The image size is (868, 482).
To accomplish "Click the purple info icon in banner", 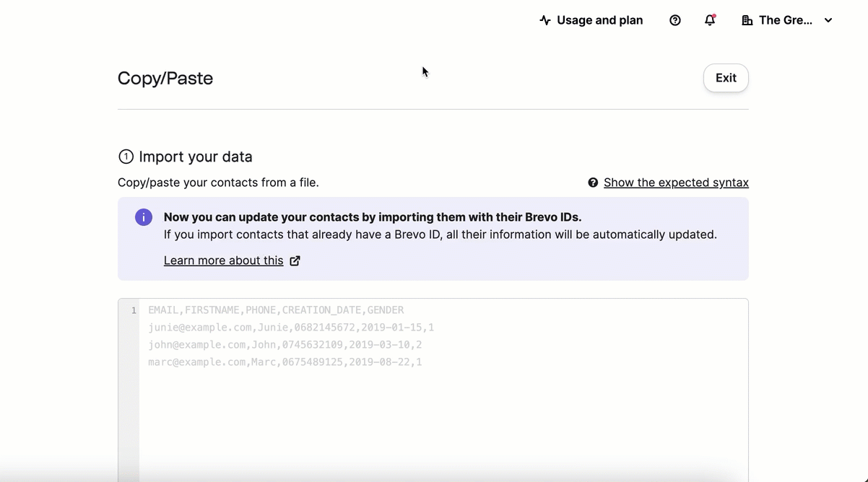I will point(144,217).
